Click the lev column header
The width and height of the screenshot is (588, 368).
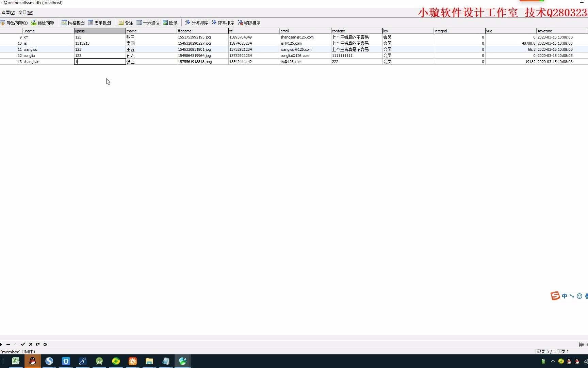[408, 31]
